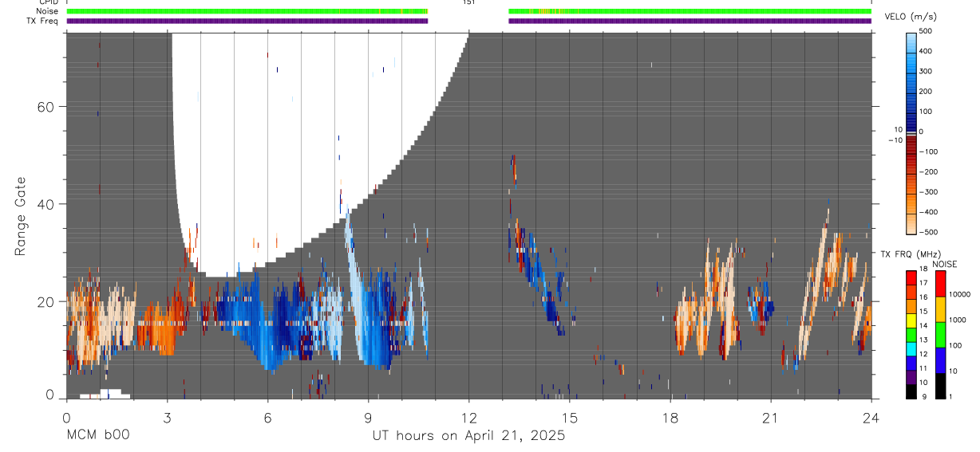
Task: Click the Range Gate y-axis title
Action: tap(21, 216)
